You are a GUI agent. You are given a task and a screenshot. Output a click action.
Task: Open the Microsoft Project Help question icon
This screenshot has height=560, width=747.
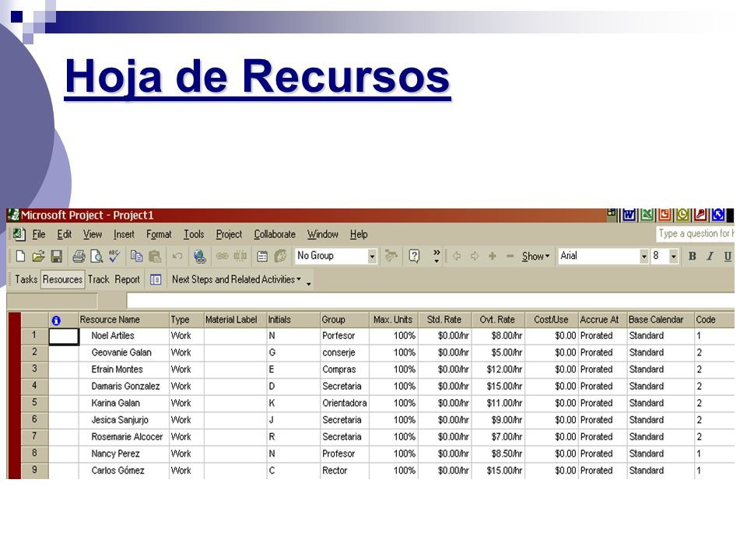(x=415, y=256)
